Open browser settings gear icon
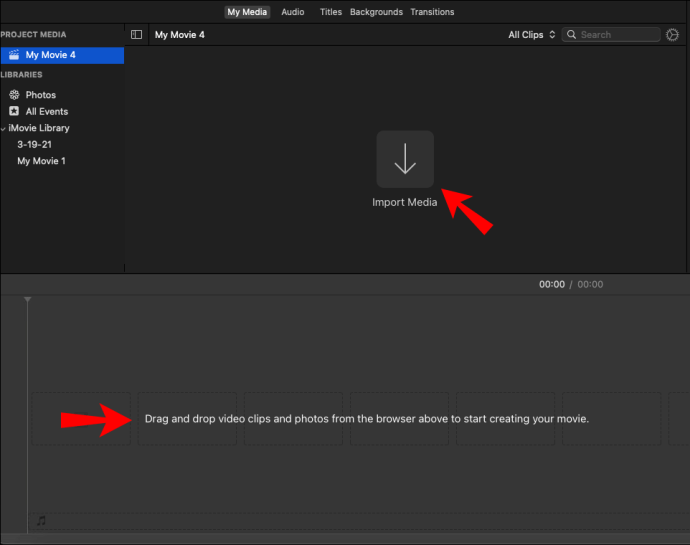 click(672, 34)
